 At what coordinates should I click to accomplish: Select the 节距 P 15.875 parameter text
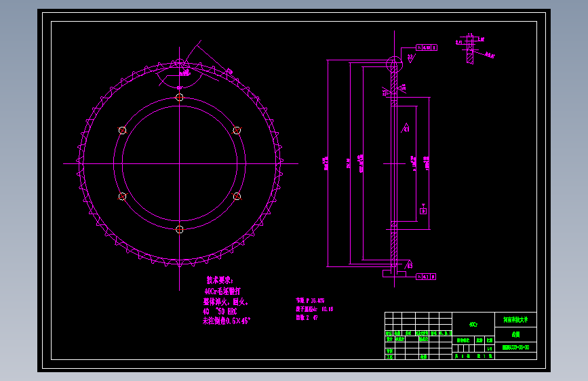310,301
